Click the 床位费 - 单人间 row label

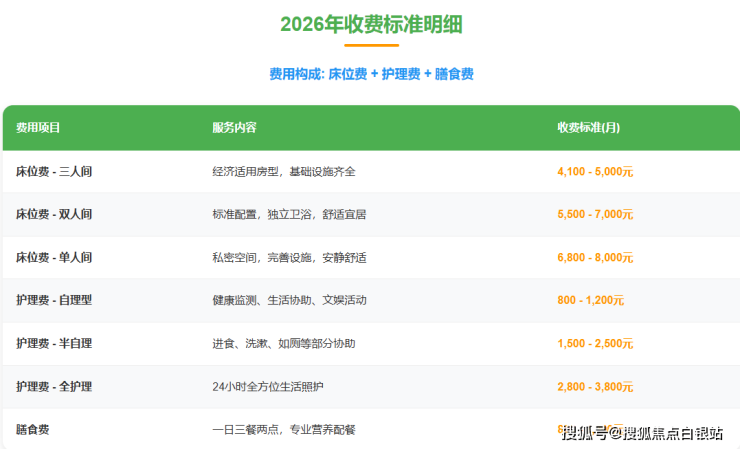(x=54, y=257)
